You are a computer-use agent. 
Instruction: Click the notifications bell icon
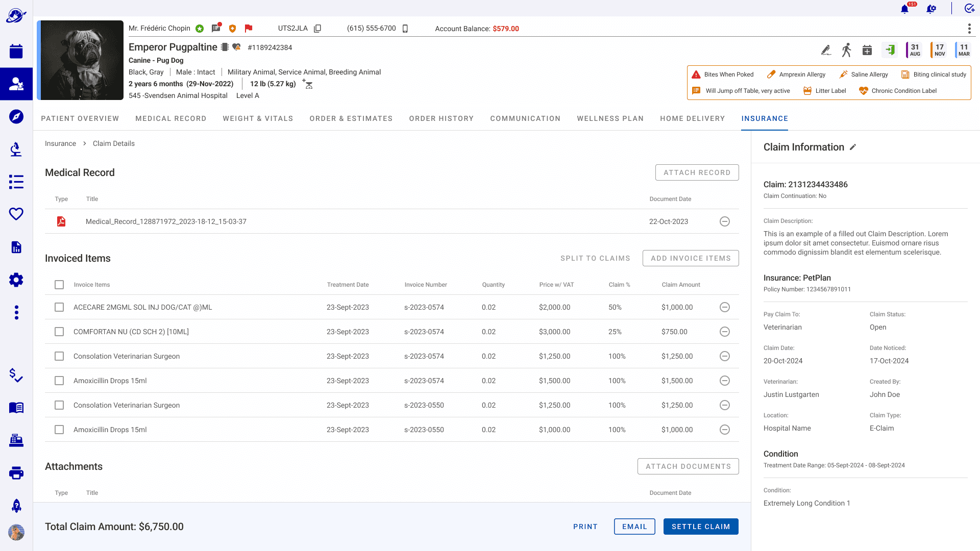tap(904, 9)
